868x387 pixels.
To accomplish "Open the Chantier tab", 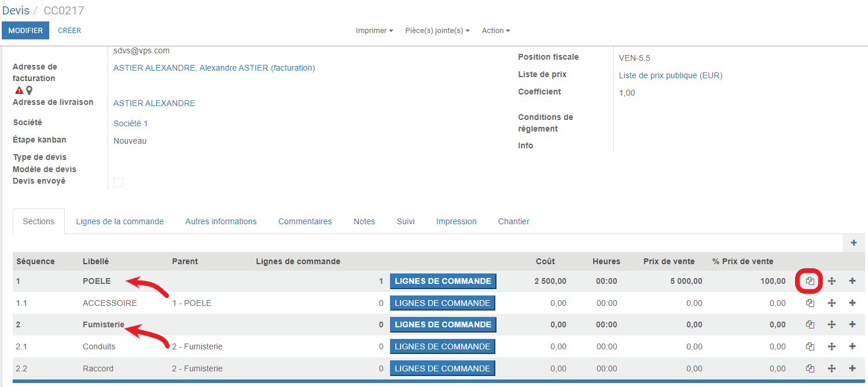I will [514, 221].
